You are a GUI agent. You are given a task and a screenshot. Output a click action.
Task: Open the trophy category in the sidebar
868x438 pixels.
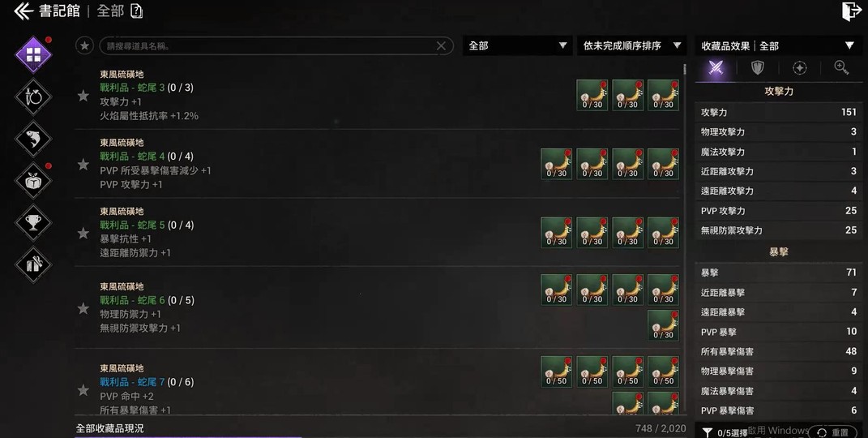(33, 222)
